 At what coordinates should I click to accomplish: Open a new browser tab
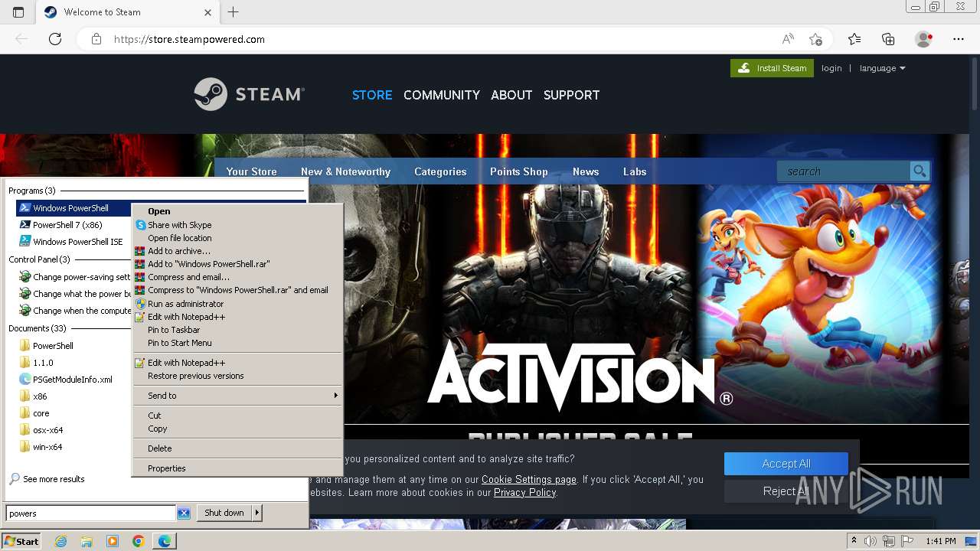tap(234, 12)
